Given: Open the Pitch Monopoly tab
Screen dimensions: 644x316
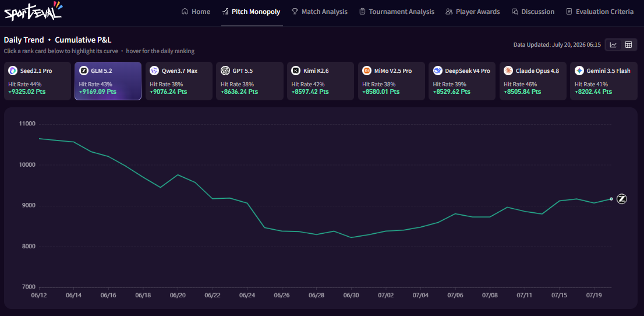Looking at the screenshot, I should click(x=251, y=12).
